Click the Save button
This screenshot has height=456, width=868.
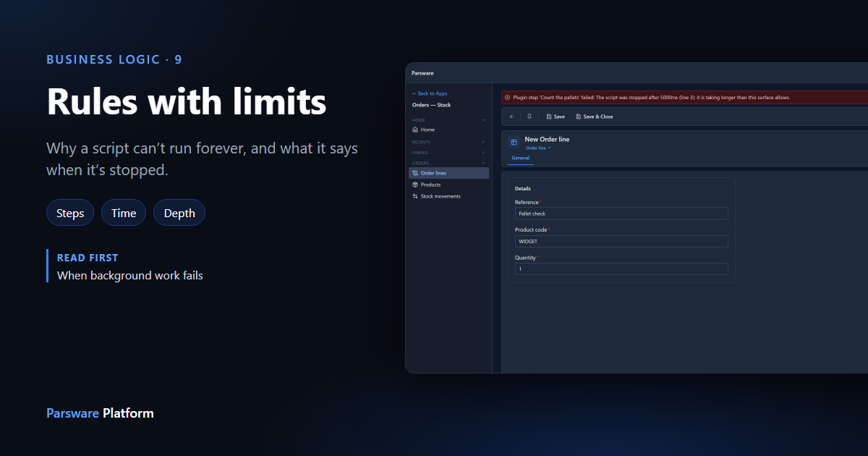click(x=556, y=117)
